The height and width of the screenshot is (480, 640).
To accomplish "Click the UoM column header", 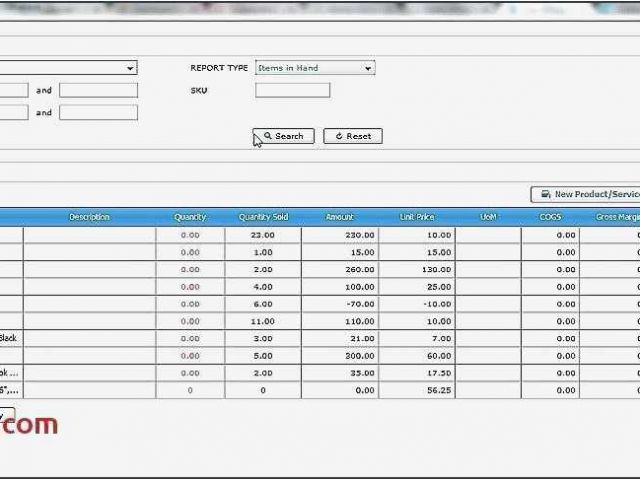I will [488, 217].
